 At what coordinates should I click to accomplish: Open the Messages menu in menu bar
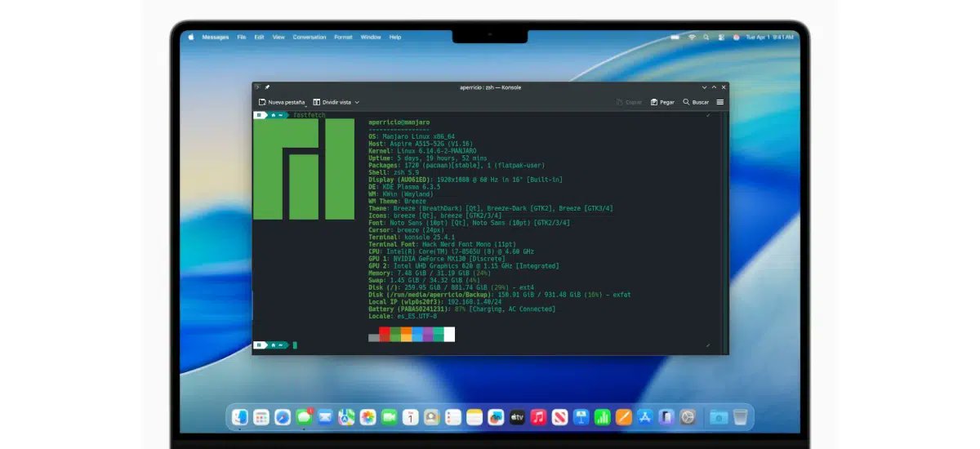(x=216, y=37)
